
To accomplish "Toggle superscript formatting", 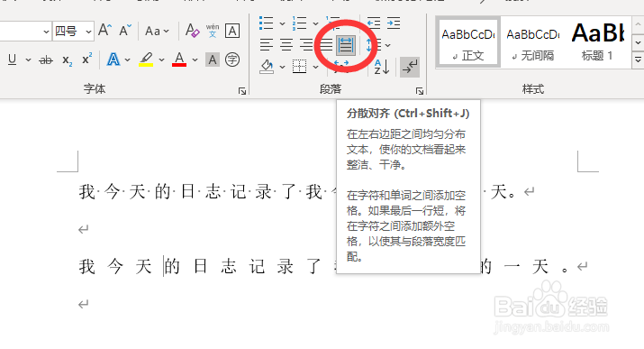I will pyautogui.click(x=86, y=60).
